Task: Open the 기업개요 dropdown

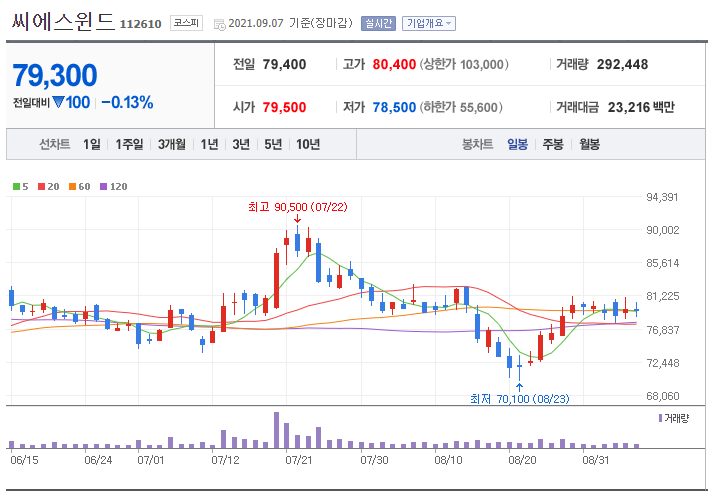Action: tap(429, 23)
